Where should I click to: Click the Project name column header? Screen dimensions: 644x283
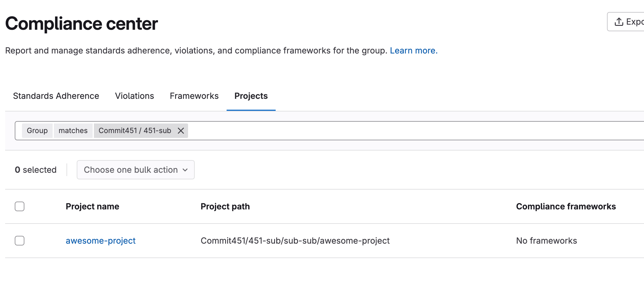tap(92, 206)
